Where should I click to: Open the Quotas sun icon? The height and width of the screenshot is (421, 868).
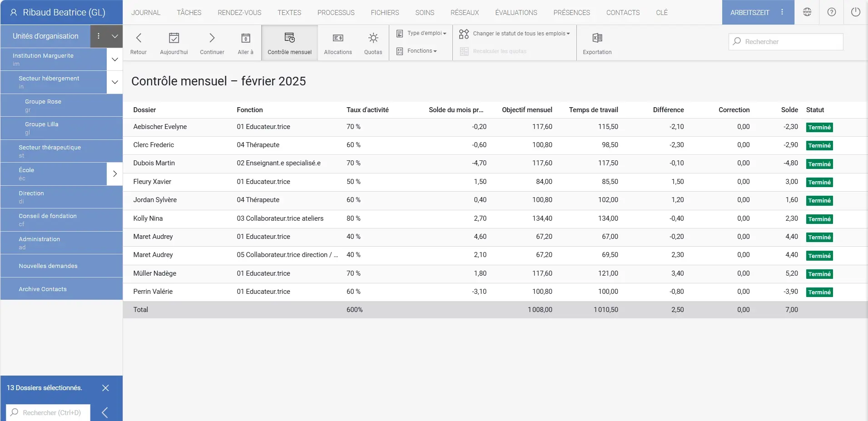click(373, 38)
